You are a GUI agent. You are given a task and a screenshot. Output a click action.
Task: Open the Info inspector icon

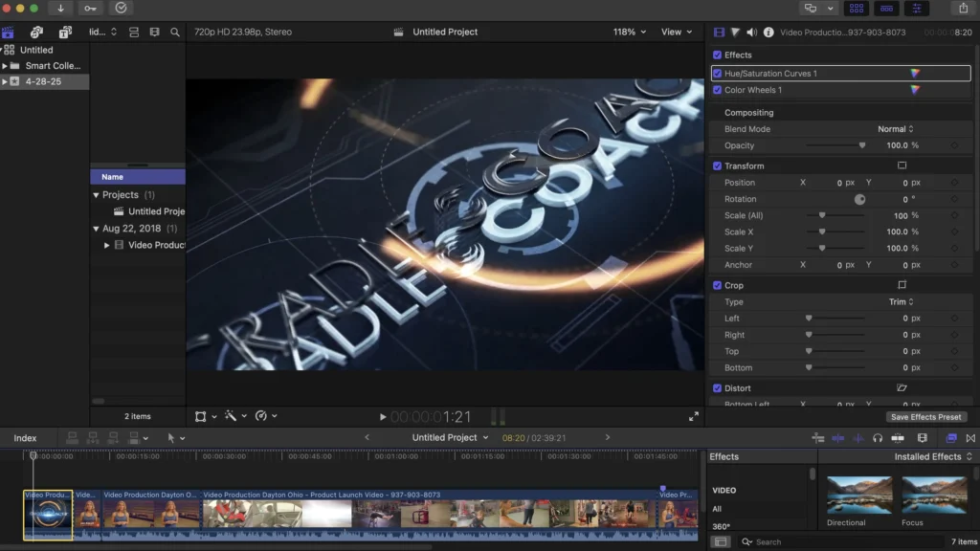(768, 32)
